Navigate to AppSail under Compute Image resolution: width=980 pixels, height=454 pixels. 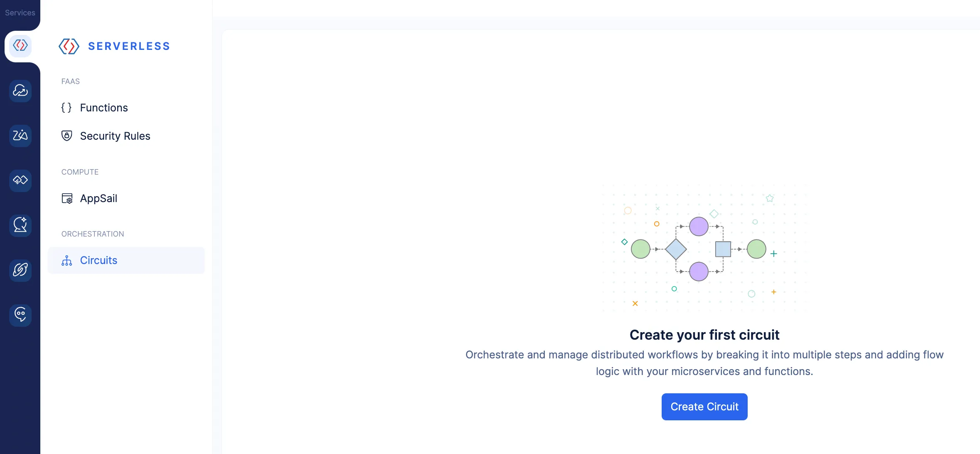pyautogui.click(x=98, y=198)
